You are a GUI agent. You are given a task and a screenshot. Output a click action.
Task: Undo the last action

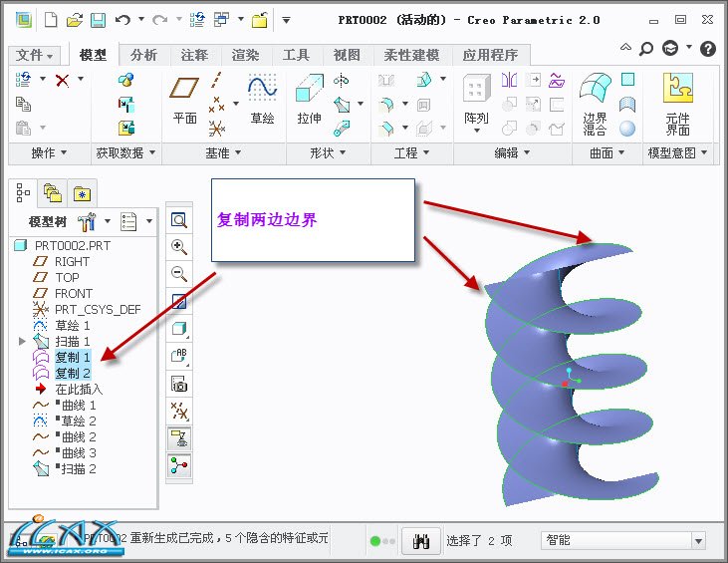pos(122,20)
